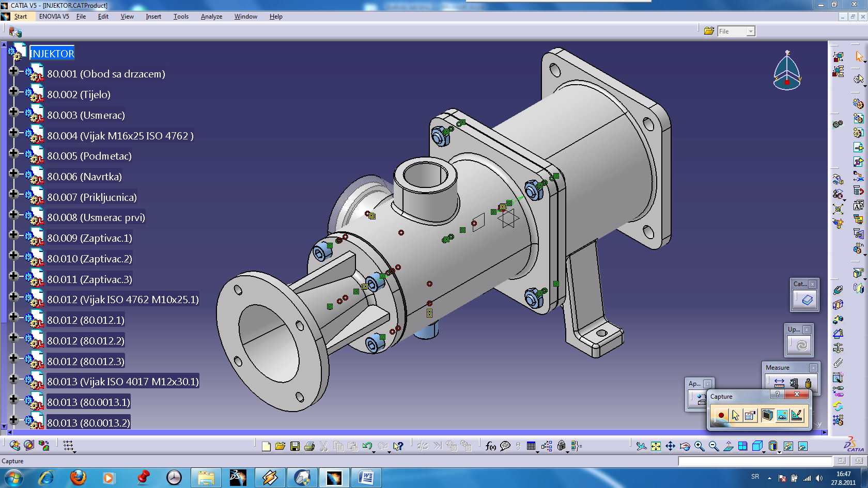This screenshot has height=488, width=868.
Task: Click the Open file toolbar icon
Action: (x=280, y=446)
